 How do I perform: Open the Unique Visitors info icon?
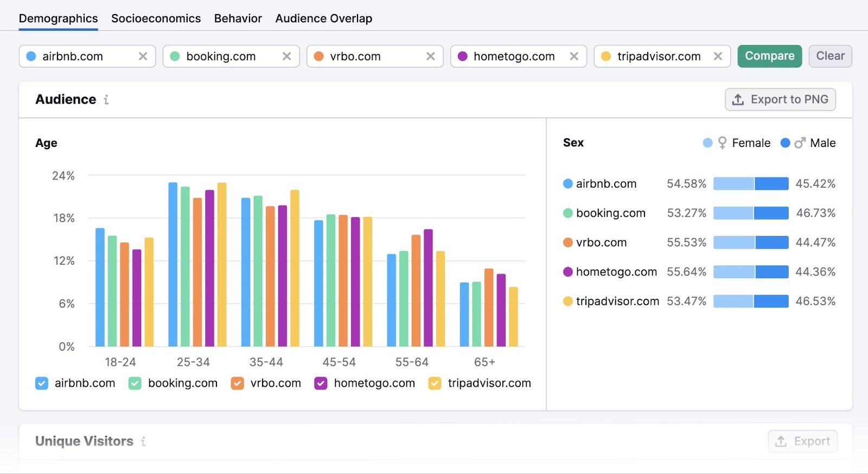point(143,441)
